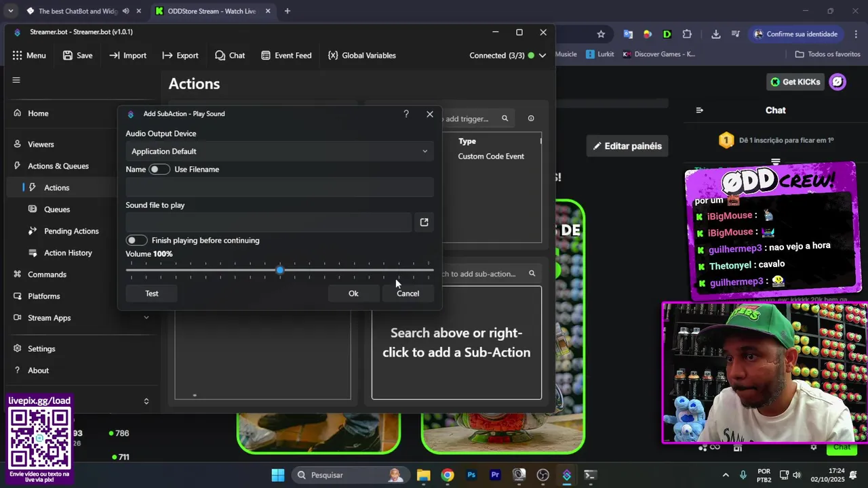Open Viewers in the sidebar
This screenshot has width=868, height=488.
41,144
